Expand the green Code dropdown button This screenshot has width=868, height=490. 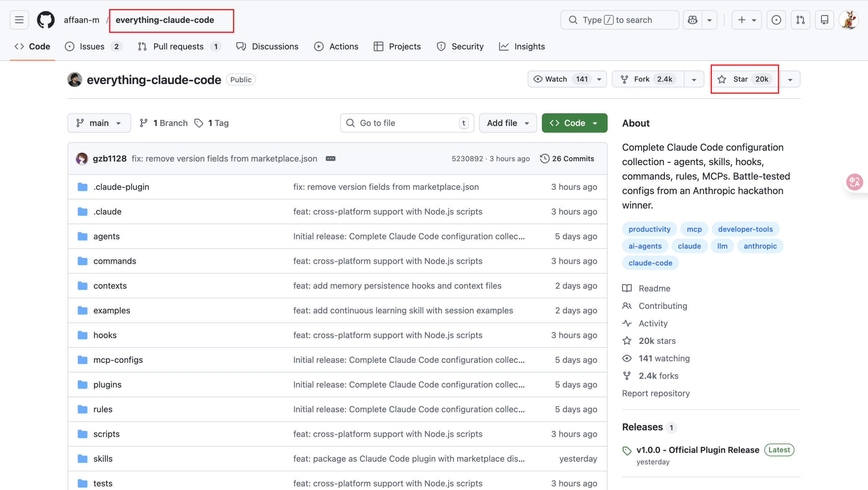click(574, 123)
